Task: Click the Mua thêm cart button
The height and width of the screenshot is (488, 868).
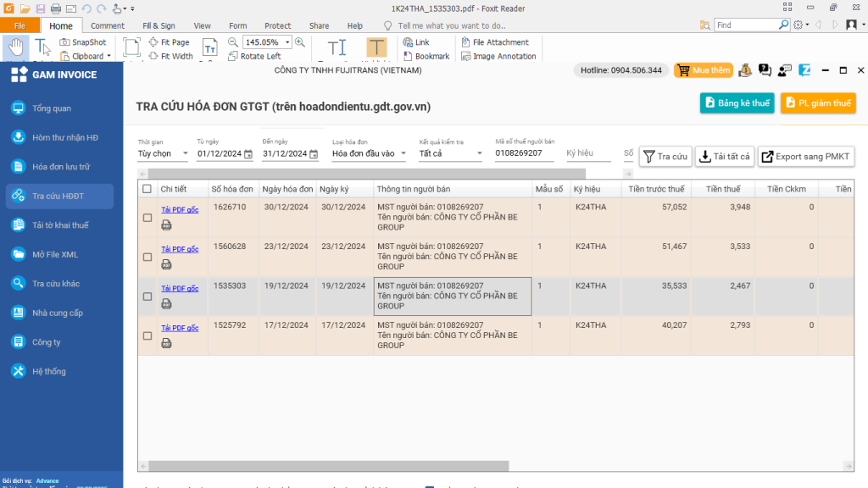Action: (704, 70)
